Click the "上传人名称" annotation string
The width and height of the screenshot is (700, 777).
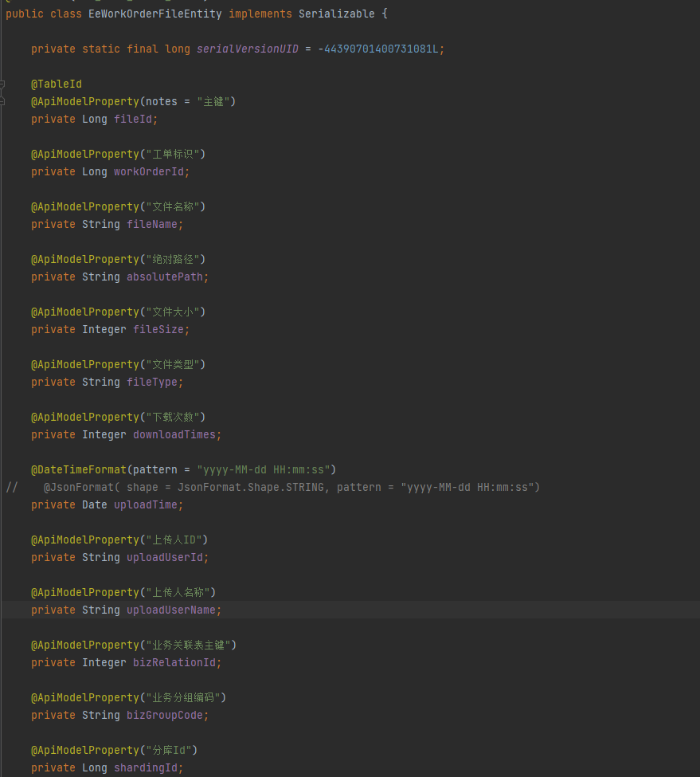pyautogui.click(x=178, y=593)
